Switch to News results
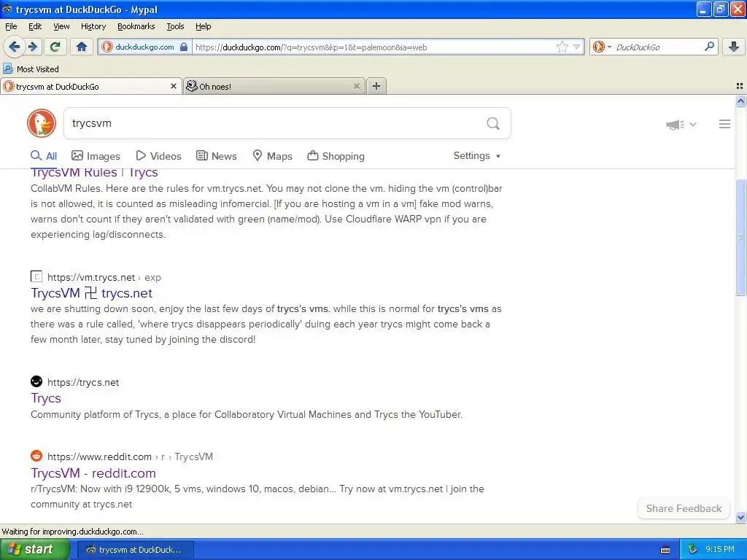747x560 pixels. pos(216,156)
